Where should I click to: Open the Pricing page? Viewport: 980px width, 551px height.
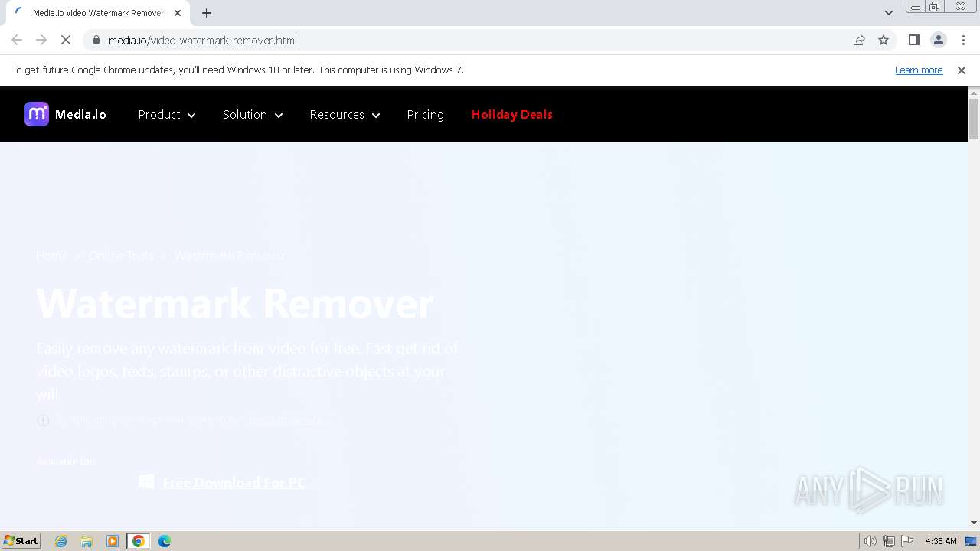coord(425,114)
